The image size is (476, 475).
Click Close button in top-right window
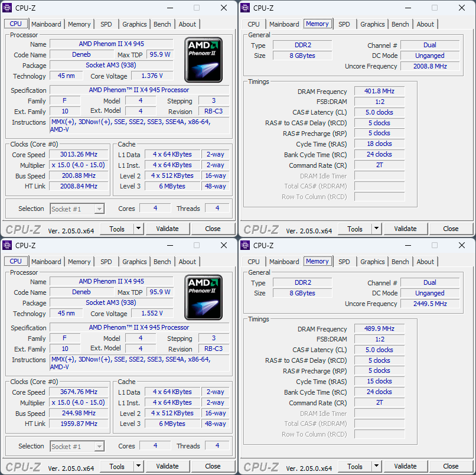[451, 229]
